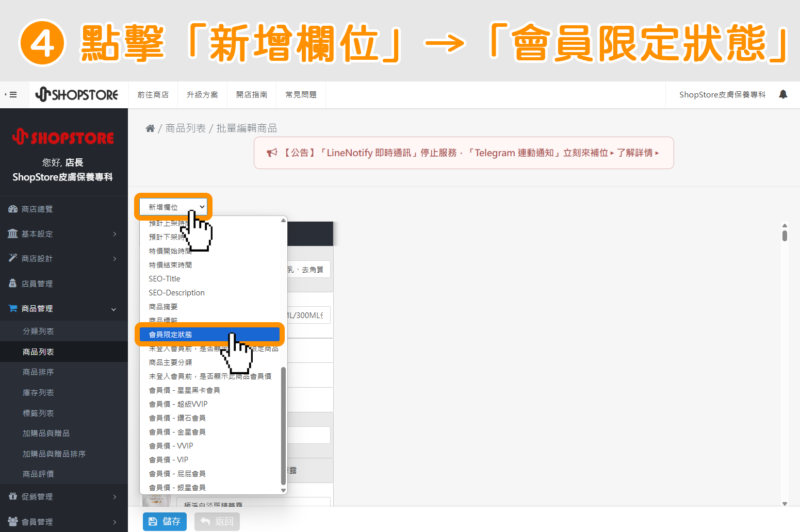Screen dimensions: 800x532
Task: Click the 前往商店 top nav link
Action: pos(153,95)
